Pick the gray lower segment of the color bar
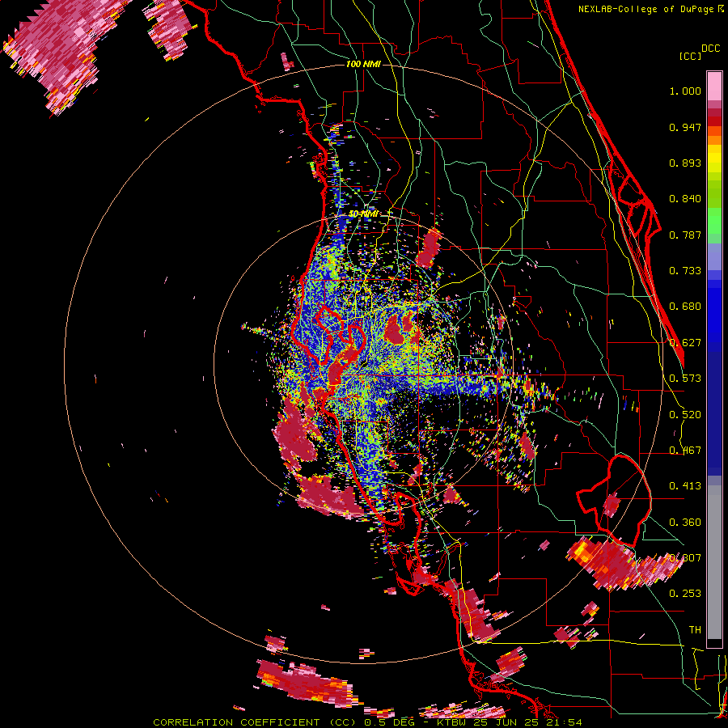This screenshot has height=728, width=728. click(x=714, y=562)
